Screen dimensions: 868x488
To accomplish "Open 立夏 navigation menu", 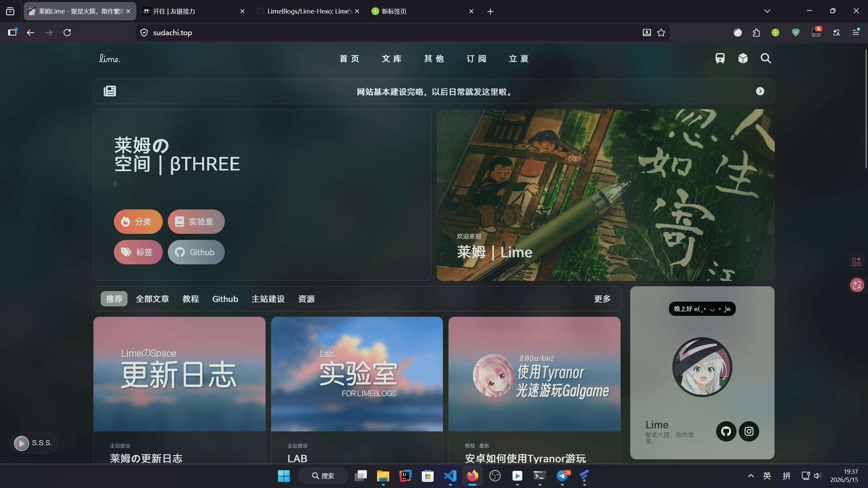I will [519, 59].
